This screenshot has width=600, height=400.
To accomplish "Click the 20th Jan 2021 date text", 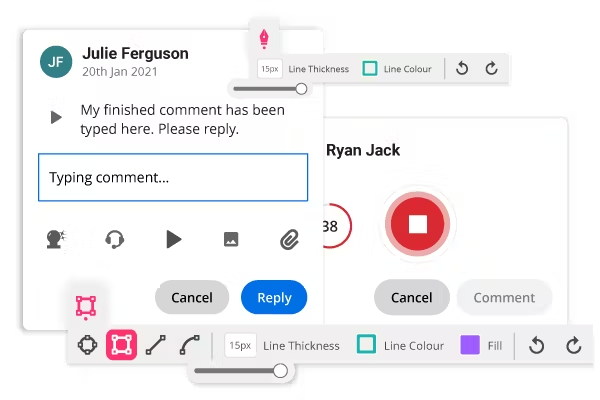I will 120,72.
